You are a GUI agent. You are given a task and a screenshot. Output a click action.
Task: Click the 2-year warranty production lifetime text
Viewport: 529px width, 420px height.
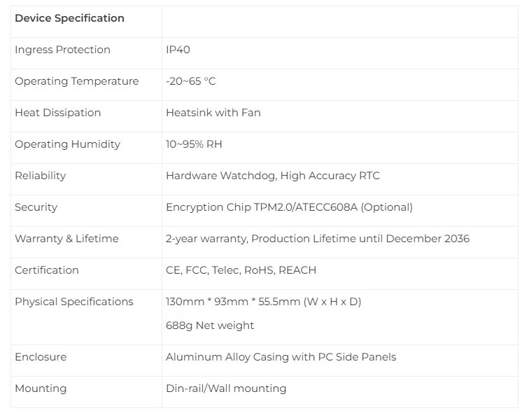point(317,239)
